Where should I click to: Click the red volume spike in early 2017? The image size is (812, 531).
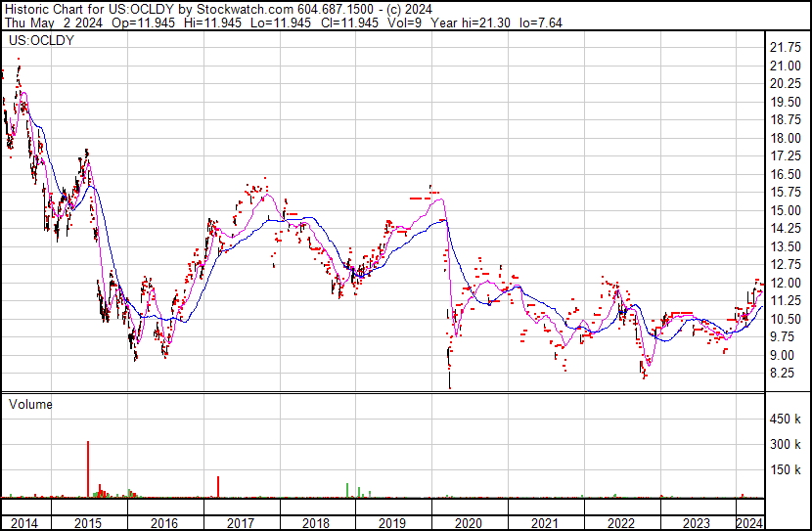(217, 487)
